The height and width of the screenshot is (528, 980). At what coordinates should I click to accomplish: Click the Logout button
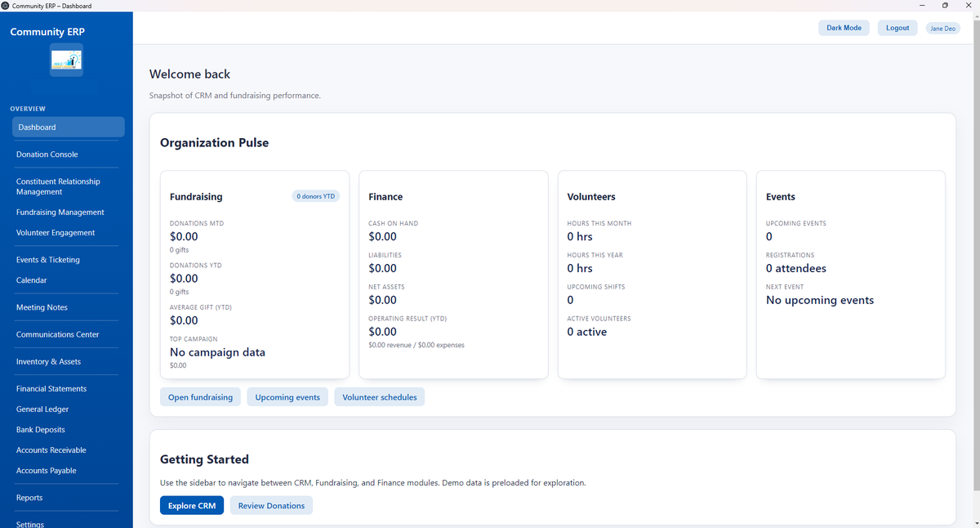pyautogui.click(x=898, y=28)
